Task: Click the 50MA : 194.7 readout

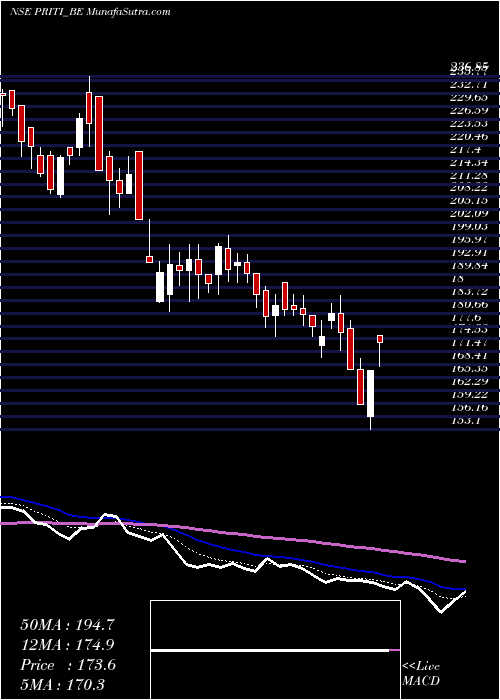Action: click(68, 625)
